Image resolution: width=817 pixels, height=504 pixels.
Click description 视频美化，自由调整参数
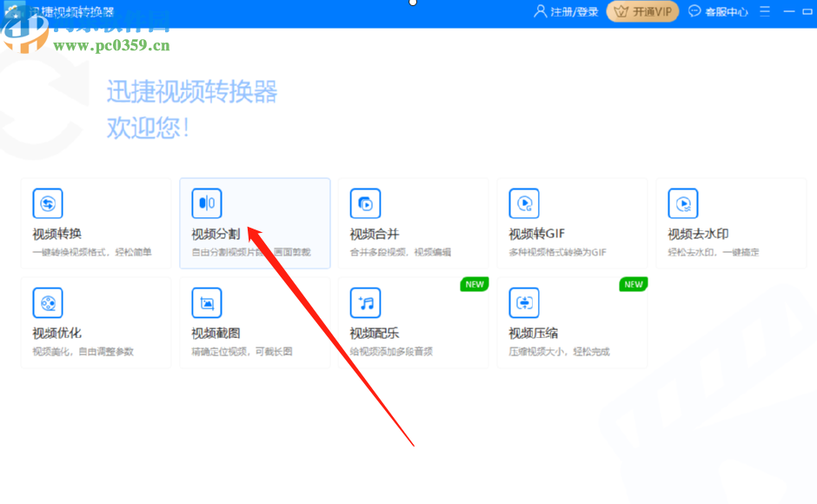(83, 352)
